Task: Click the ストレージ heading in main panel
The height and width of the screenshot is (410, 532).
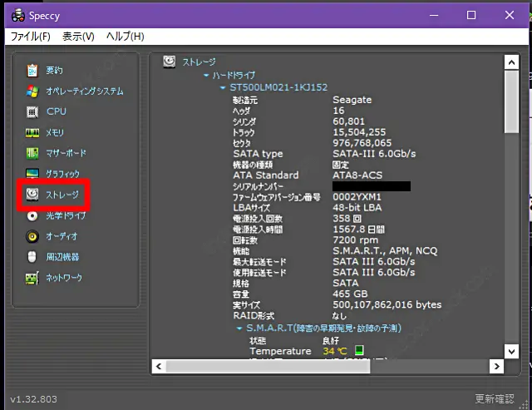Action: pyautogui.click(x=199, y=62)
